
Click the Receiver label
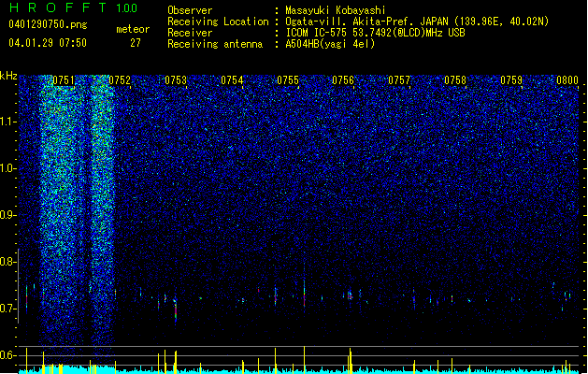tap(190, 33)
